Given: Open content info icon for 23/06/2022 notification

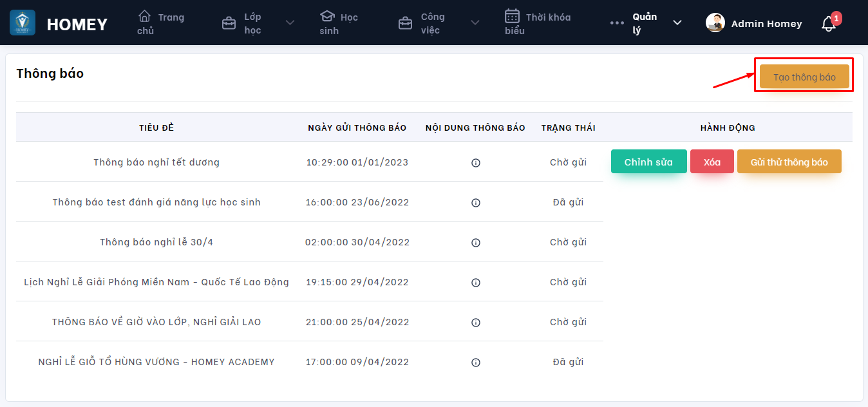Looking at the screenshot, I should (476, 203).
